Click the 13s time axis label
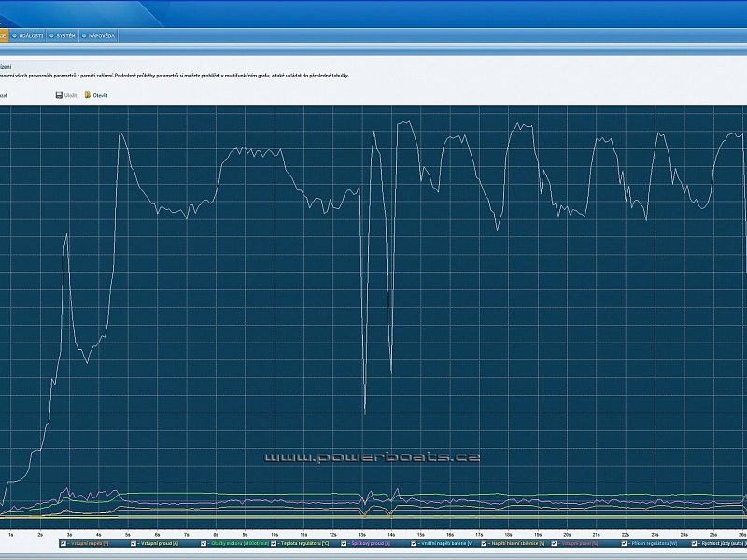The image size is (747, 560). pyautogui.click(x=362, y=535)
